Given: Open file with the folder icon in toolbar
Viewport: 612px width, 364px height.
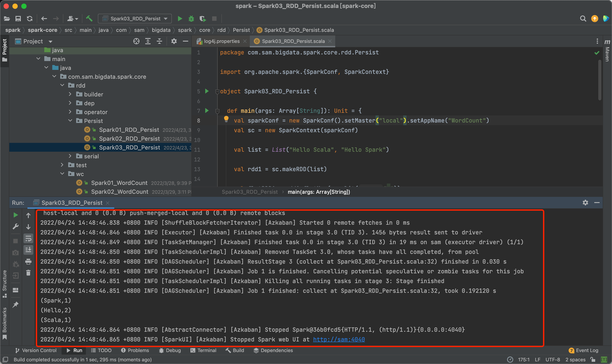Looking at the screenshot, I should tap(7, 19).
